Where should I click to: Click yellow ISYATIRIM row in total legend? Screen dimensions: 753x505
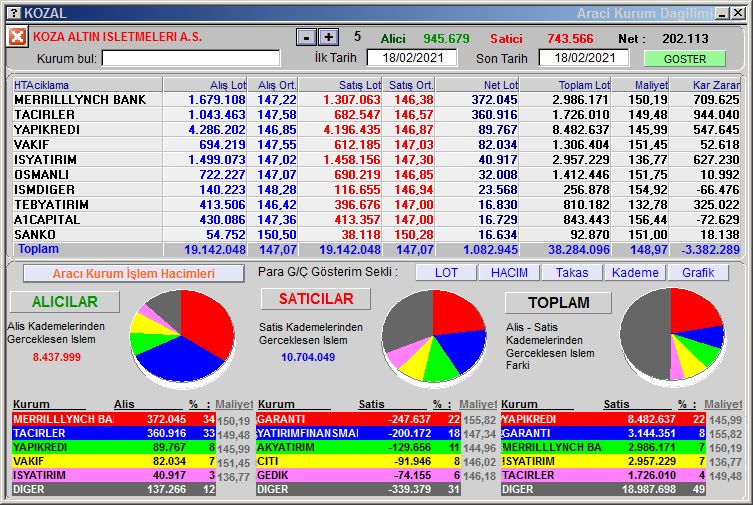click(603, 461)
